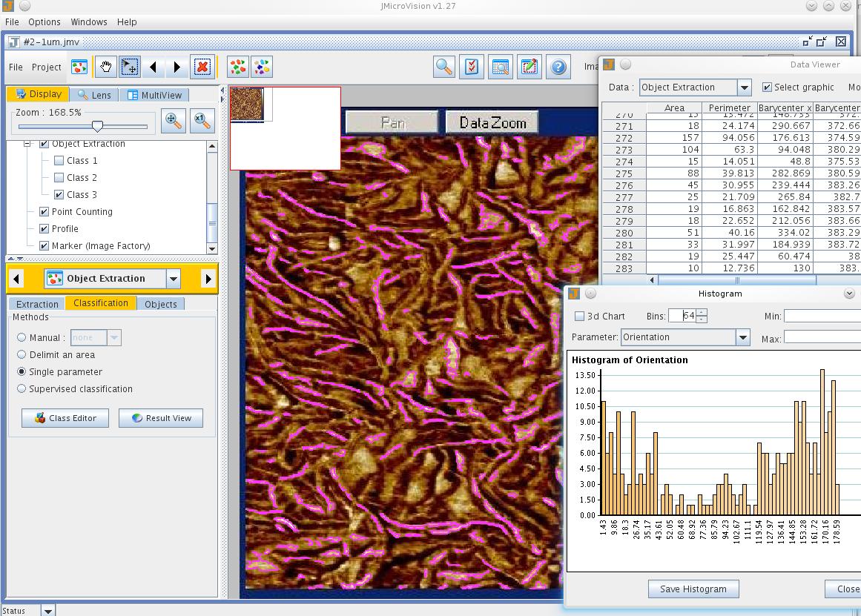Enable the Class 1 checkbox
Viewport: 861px width, 616px height.
[x=59, y=160]
